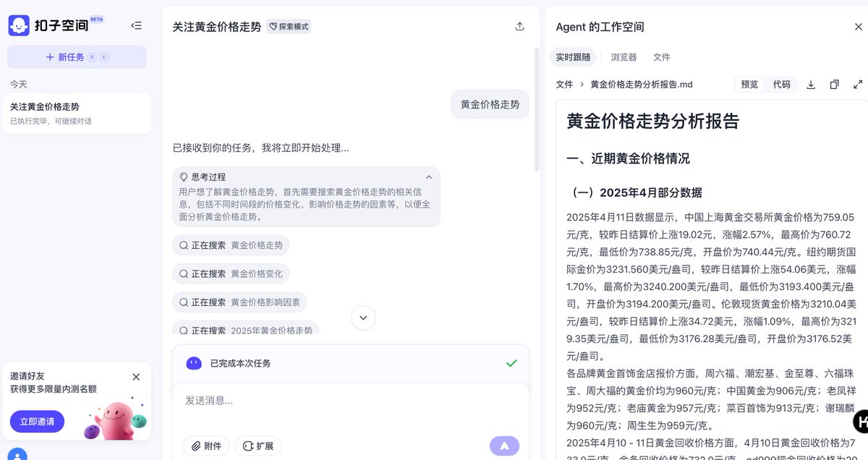Open search step 2025年黄金价格走势

point(245,329)
